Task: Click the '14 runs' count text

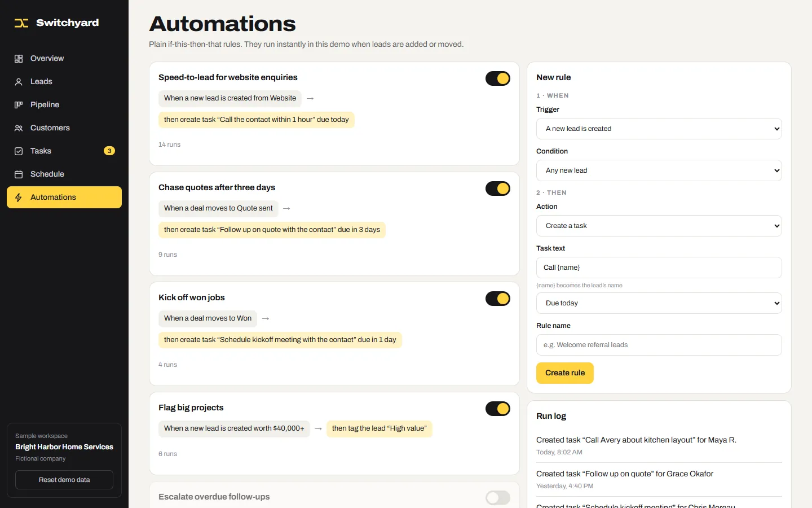Action: coord(169,144)
